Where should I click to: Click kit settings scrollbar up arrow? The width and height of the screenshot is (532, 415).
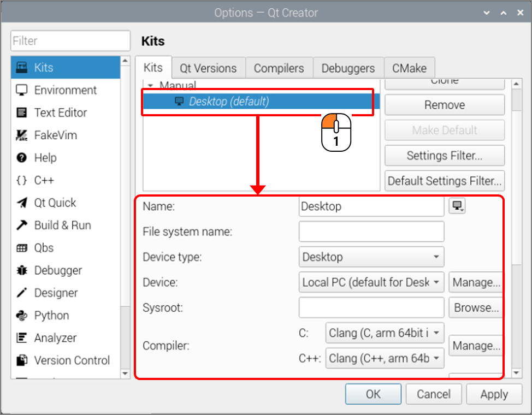(516, 84)
